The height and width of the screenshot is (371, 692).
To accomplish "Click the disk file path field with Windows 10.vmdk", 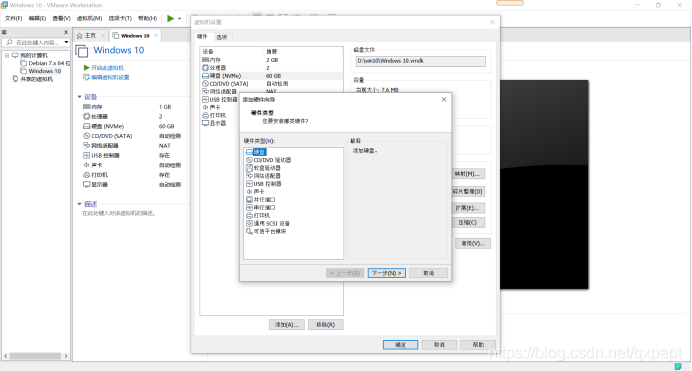I will (x=421, y=61).
